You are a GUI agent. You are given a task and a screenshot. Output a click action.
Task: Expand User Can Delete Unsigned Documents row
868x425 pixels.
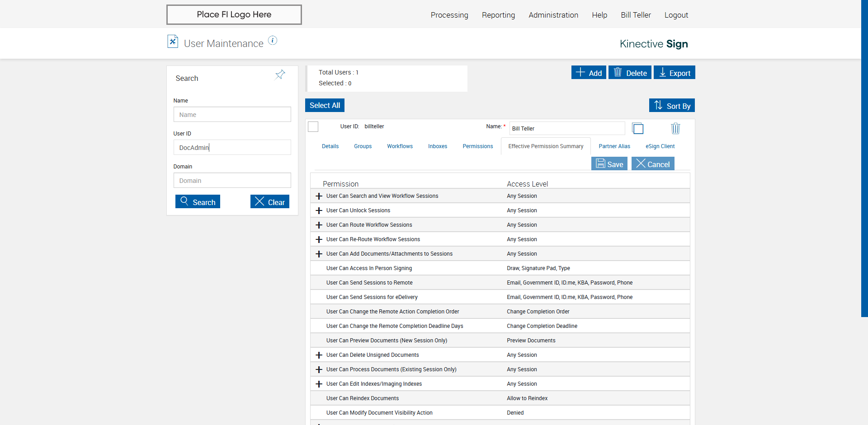319,355
